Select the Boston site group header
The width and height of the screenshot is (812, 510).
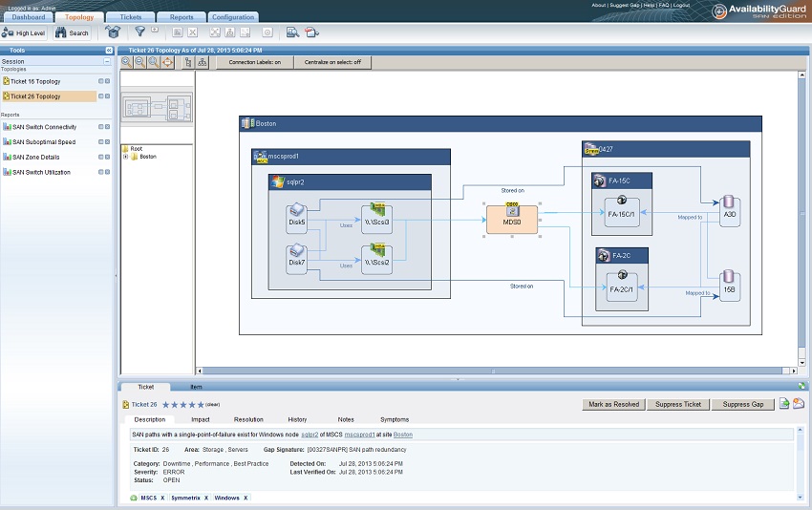point(501,124)
